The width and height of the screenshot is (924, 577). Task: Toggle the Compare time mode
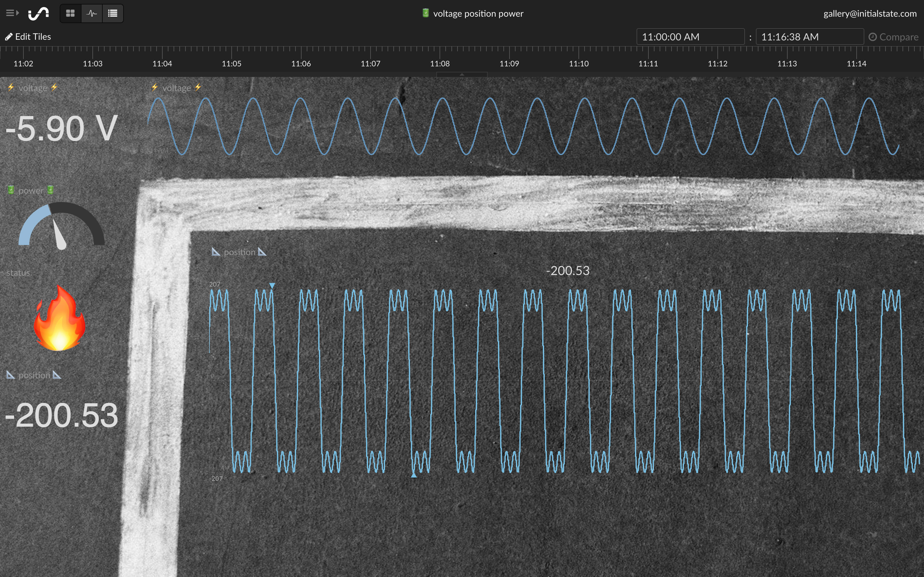click(894, 37)
